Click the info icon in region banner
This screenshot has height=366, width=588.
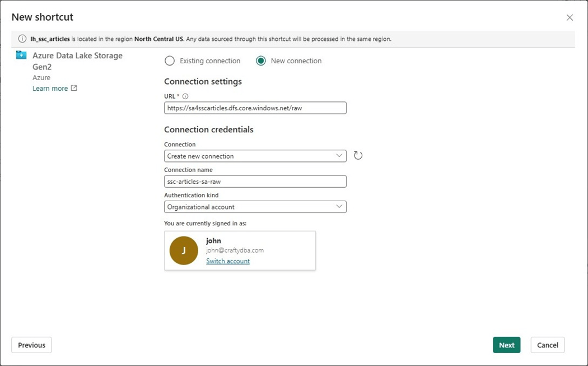click(x=22, y=39)
